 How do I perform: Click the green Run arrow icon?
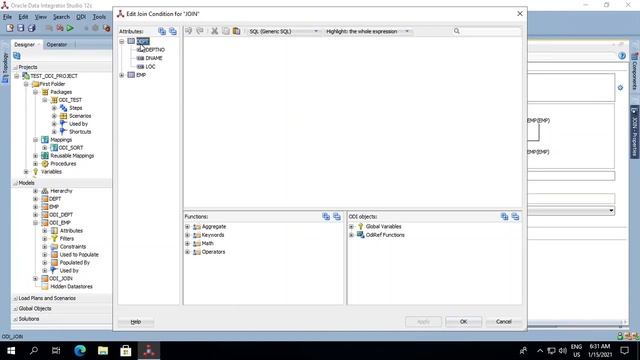70,28
